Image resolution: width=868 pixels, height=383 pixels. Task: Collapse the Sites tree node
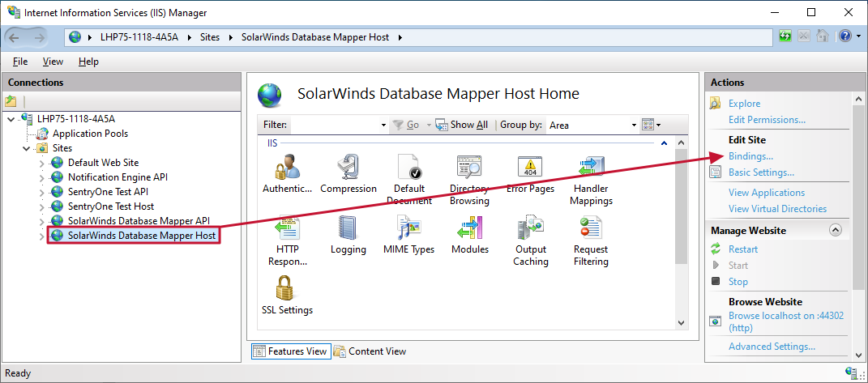coord(27,148)
